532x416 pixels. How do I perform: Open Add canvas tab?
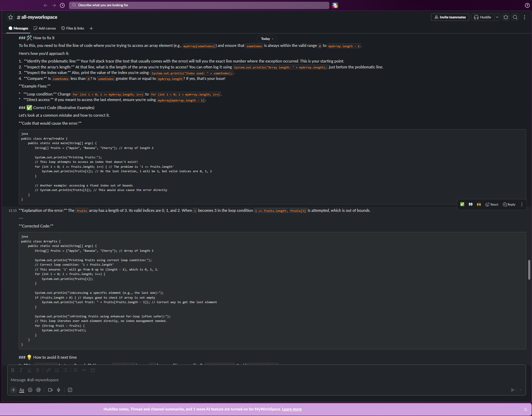45,28
